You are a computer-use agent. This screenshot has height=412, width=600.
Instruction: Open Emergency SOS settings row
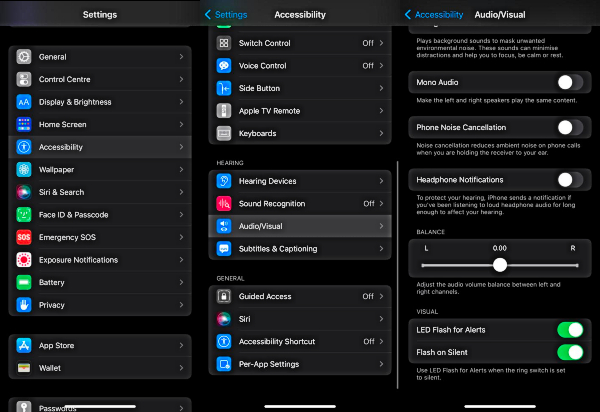(x=100, y=237)
